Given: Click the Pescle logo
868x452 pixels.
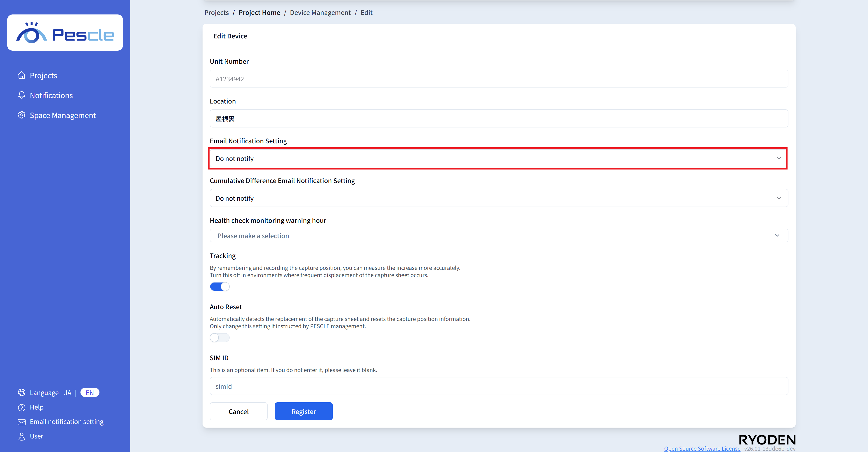Looking at the screenshot, I should click(x=65, y=33).
